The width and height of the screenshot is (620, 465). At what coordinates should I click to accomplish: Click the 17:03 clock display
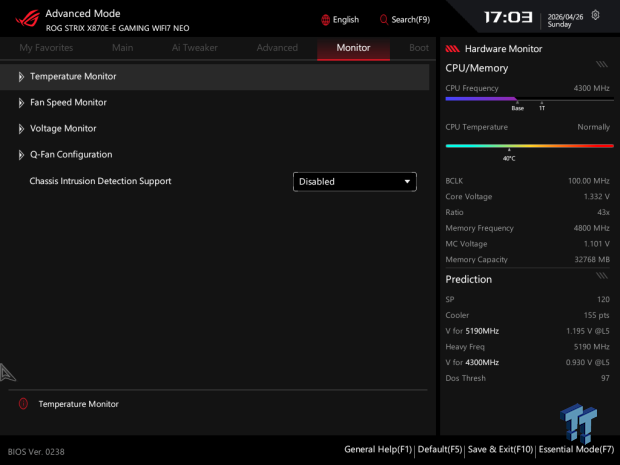tap(508, 17)
